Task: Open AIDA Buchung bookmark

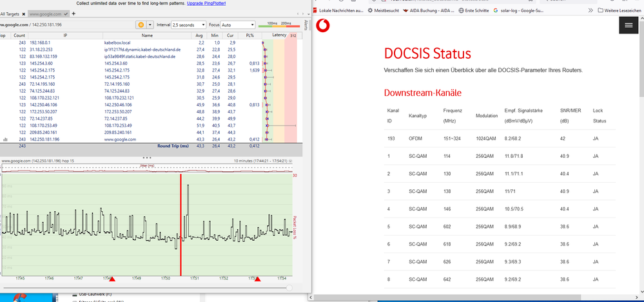Action: pos(429,10)
